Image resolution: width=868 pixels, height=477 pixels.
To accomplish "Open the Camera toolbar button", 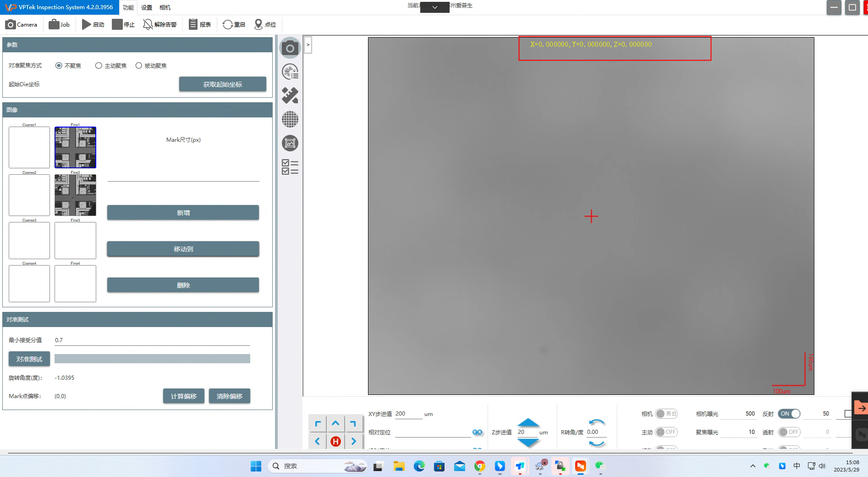I will [21, 24].
